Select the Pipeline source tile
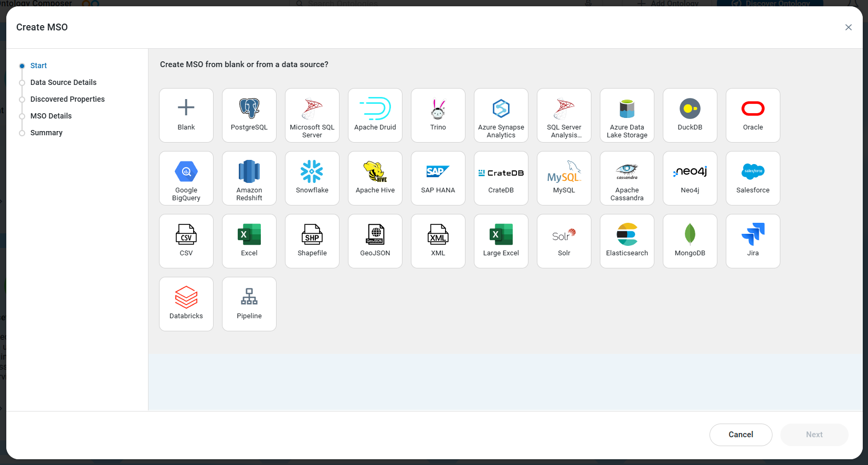Image resolution: width=868 pixels, height=465 pixels. pos(249,304)
